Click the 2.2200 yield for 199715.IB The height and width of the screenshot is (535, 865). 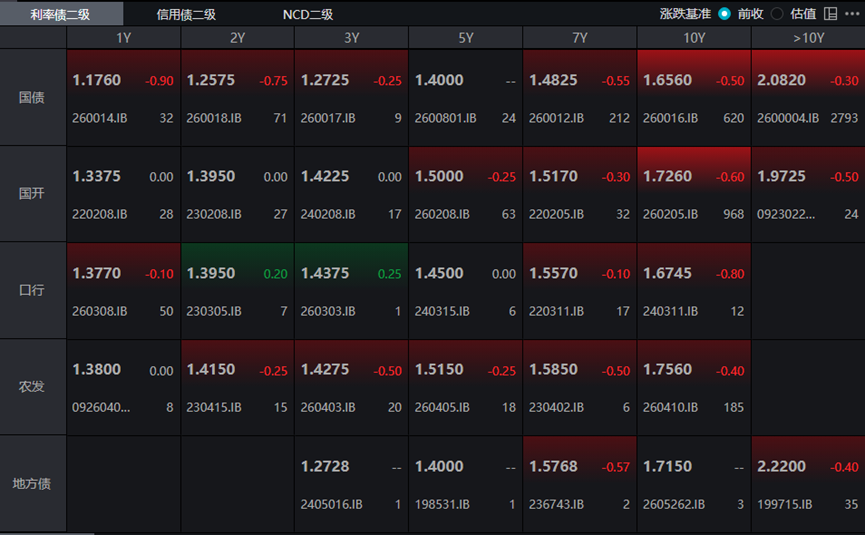(x=782, y=466)
